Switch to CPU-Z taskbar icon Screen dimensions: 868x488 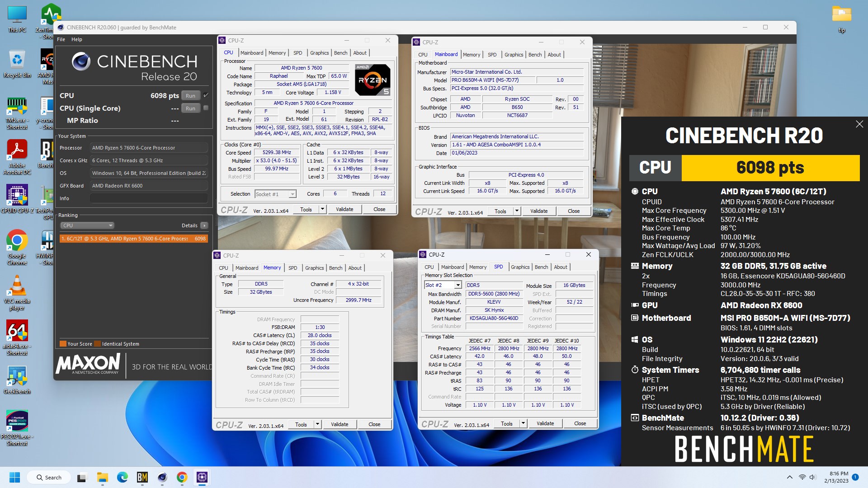[202, 477]
